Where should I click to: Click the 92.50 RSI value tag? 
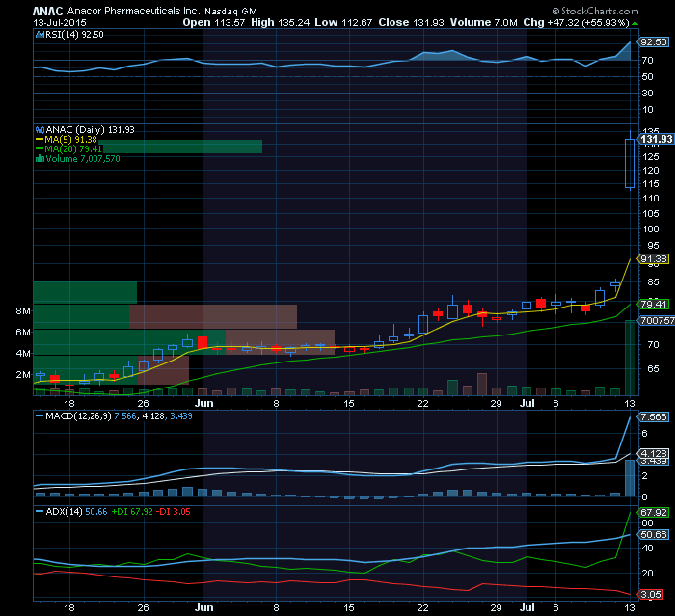point(654,42)
